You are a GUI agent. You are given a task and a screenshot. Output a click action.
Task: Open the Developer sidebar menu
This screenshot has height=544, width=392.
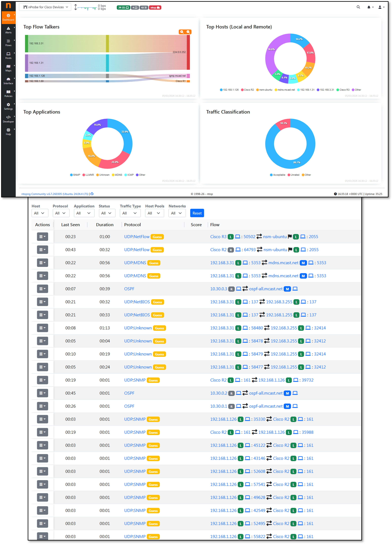click(x=8, y=119)
